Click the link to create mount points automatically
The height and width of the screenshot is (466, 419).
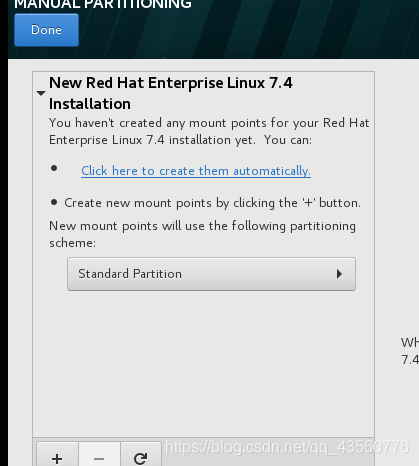click(x=196, y=171)
